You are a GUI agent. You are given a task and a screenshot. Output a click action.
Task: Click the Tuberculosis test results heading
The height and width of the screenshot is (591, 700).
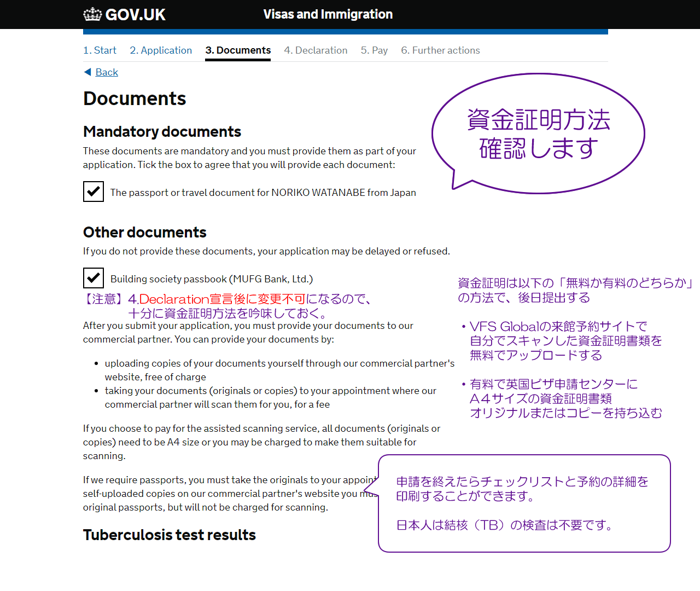(x=170, y=535)
